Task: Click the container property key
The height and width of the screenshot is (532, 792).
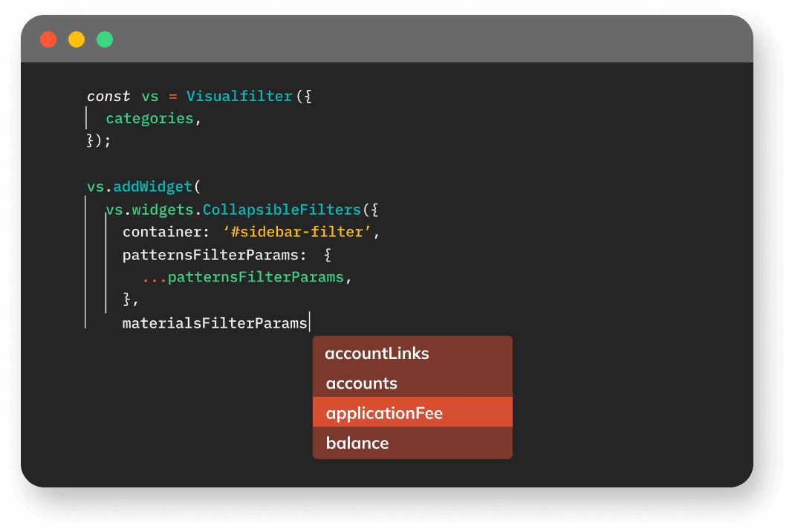Action: pyautogui.click(x=160, y=232)
